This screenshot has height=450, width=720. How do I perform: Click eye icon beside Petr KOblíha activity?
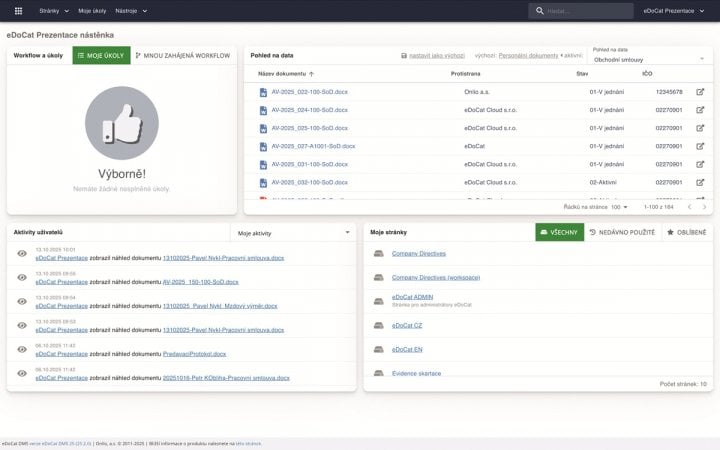pos(22,373)
